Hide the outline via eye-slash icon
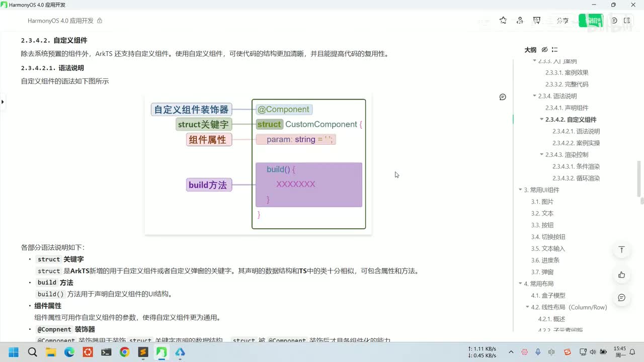Viewport: 644px width, 362px height. pos(544,50)
